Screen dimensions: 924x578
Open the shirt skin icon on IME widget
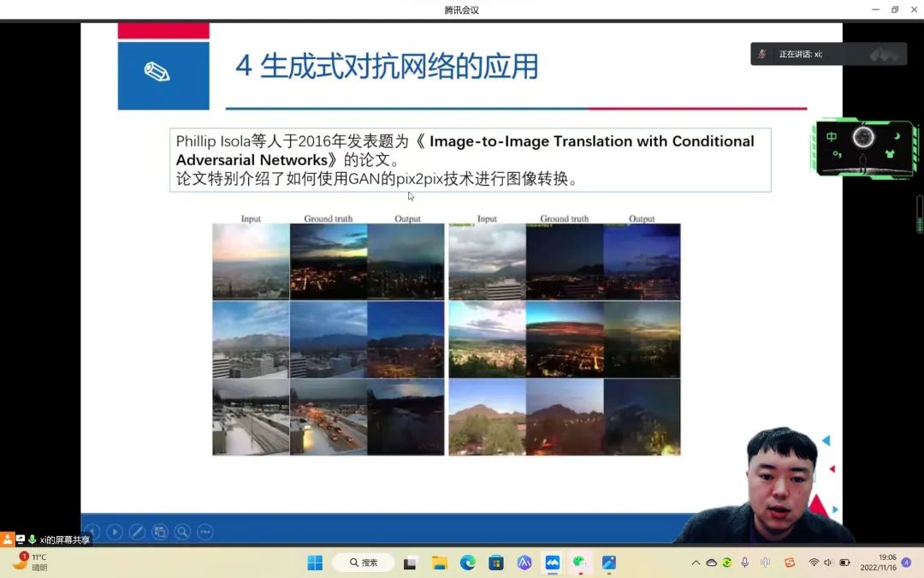889,155
